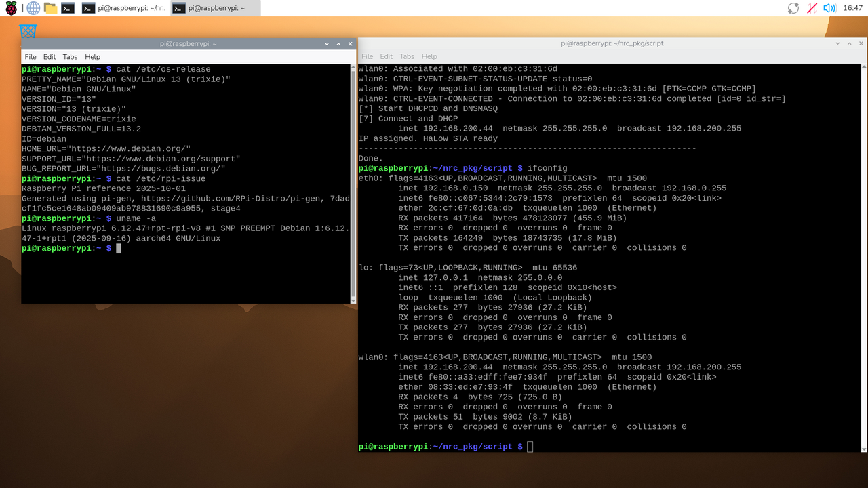Open the File Manager folder icon
The height and width of the screenshot is (488, 868).
click(x=50, y=8)
